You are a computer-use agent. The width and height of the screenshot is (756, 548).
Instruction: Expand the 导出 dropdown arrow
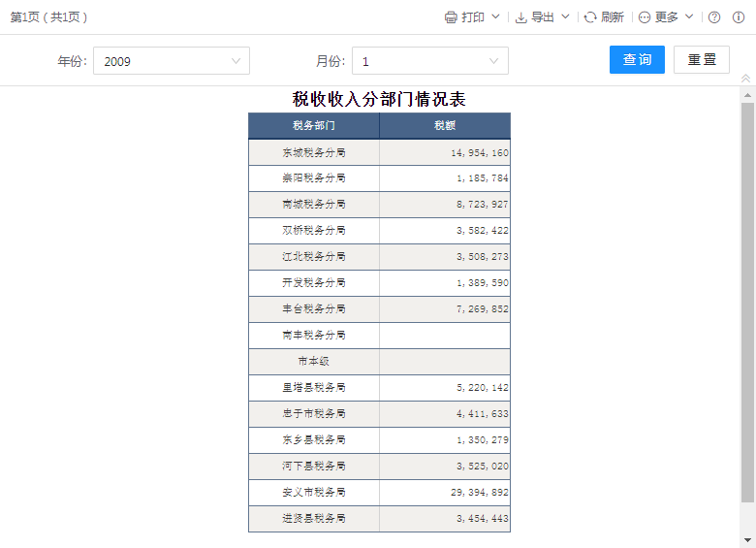[x=566, y=16]
